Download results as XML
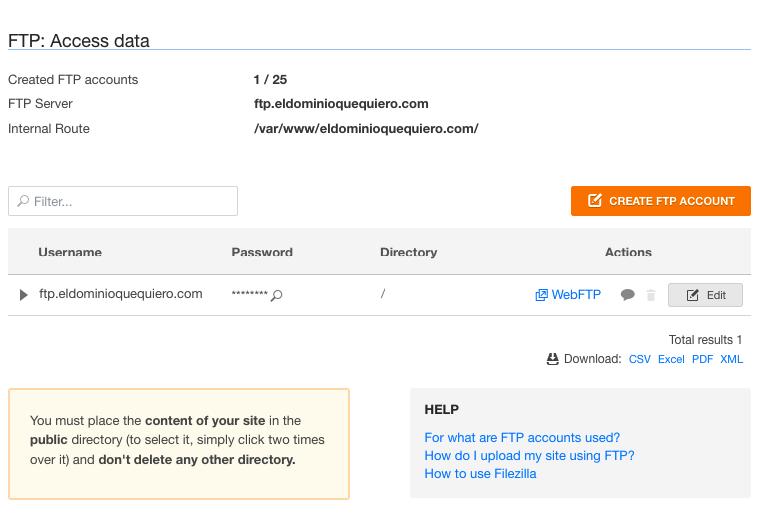Viewport: 779px width, 516px height. pos(731,359)
